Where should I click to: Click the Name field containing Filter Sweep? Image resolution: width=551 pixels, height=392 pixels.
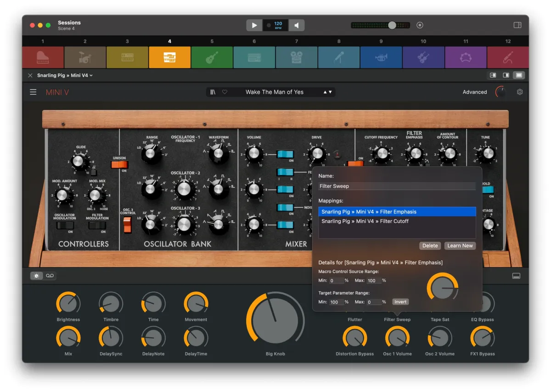coord(397,186)
